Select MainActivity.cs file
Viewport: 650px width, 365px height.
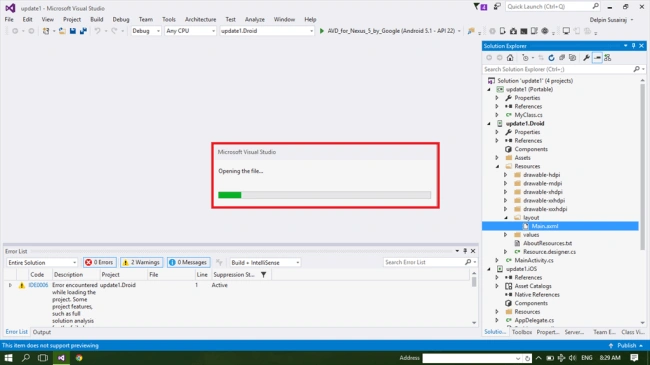pos(534,260)
